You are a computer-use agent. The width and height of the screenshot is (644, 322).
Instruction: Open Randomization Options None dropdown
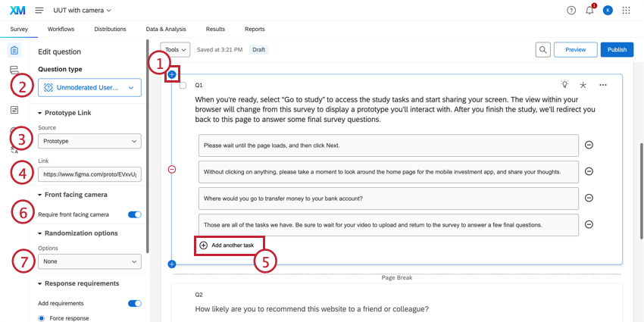point(89,261)
